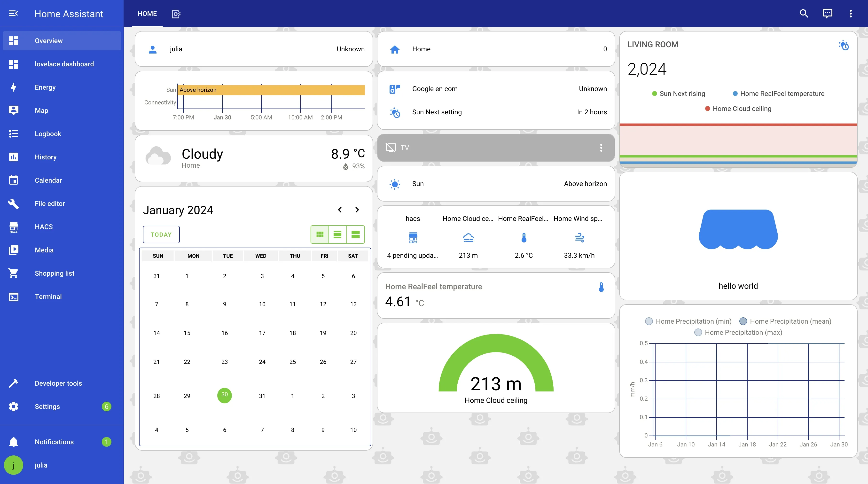Open Developer tools in sidebar

pyautogui.click(x=58, y=383)
